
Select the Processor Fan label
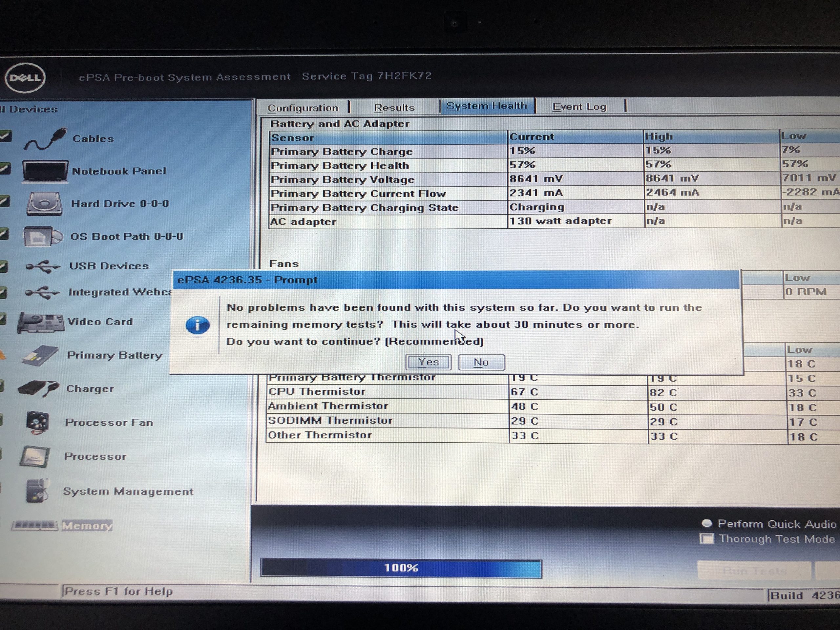pyautogui.click(x=109, y=423)
